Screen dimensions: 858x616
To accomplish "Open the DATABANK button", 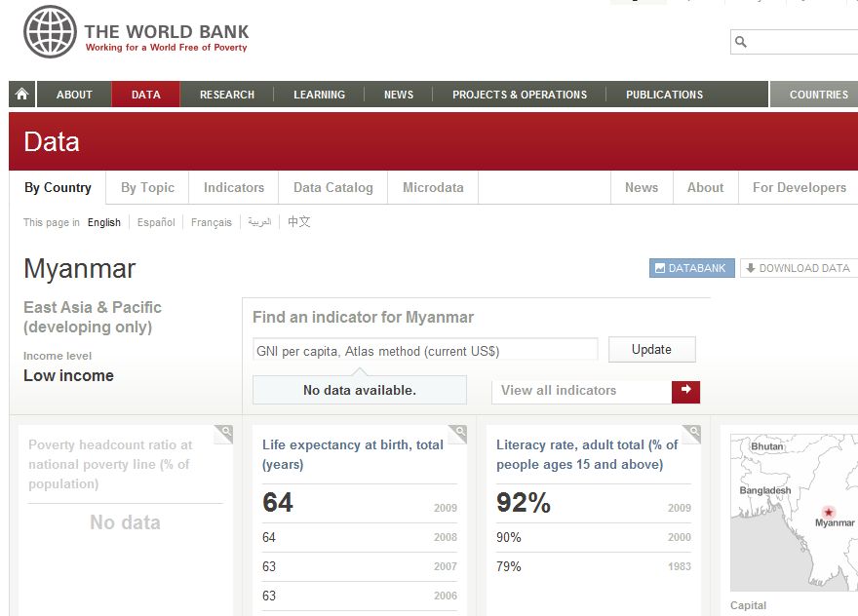I will [x=691, y=268].
